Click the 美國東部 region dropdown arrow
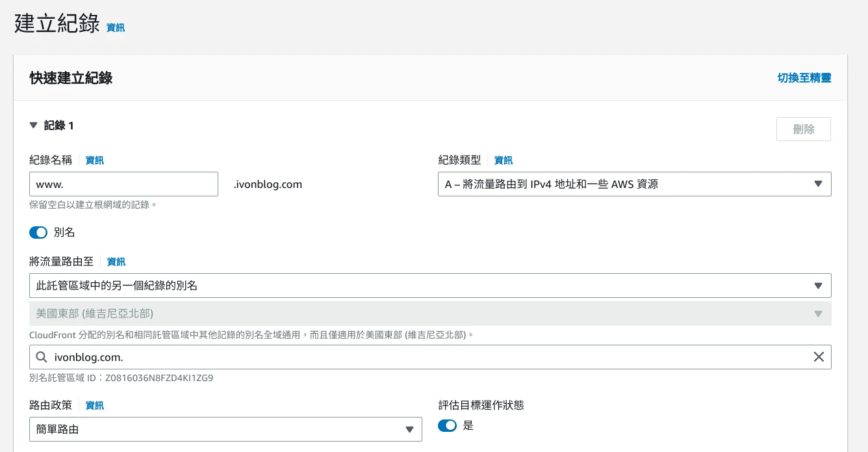The height and width of the screenshot is (452, 868). pos(818,313)
